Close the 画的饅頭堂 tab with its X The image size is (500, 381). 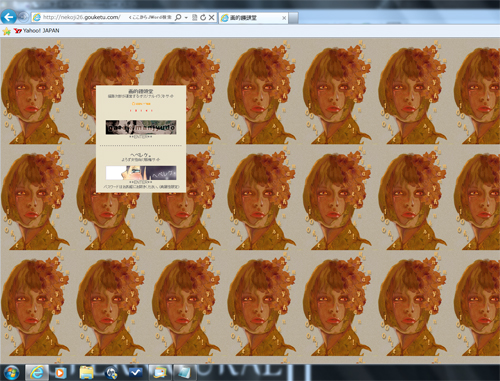coord(284,18)
